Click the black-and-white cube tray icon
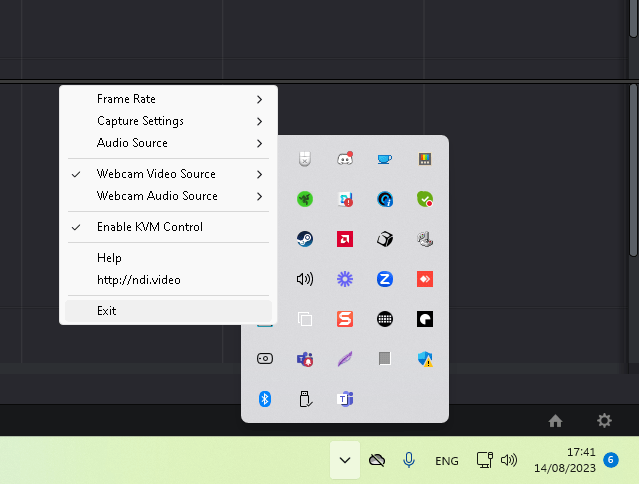Image resolution: width=639 pixels, height=484 pixels. click(385, 239)
